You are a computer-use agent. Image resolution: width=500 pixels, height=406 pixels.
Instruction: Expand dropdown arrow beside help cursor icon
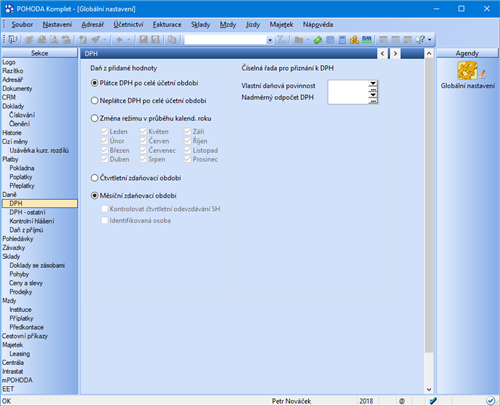(429, 40)
